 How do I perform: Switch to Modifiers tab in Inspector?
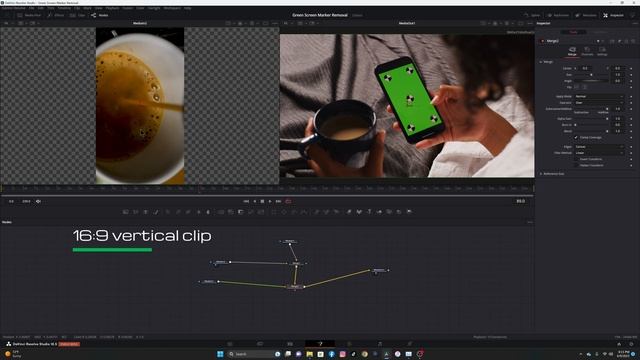click(x=600, y=32)
